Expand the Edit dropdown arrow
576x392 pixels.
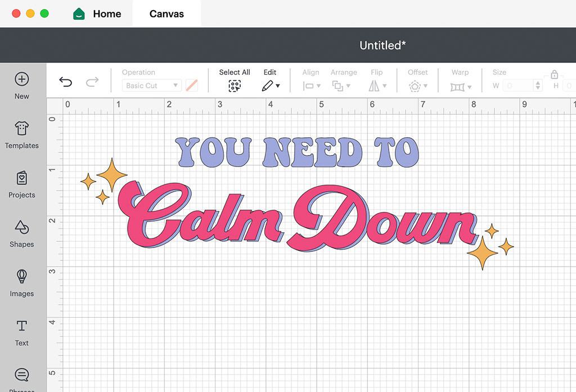pyautogui.click(x=278, y=85)
